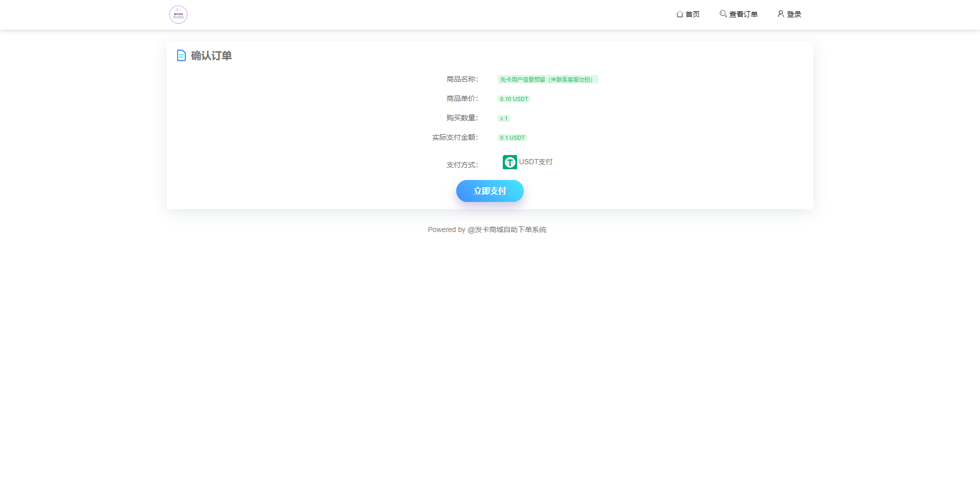Click the USDT支付 payment method label
Viewport: 980px width, 487px height.
click(536, 162)
